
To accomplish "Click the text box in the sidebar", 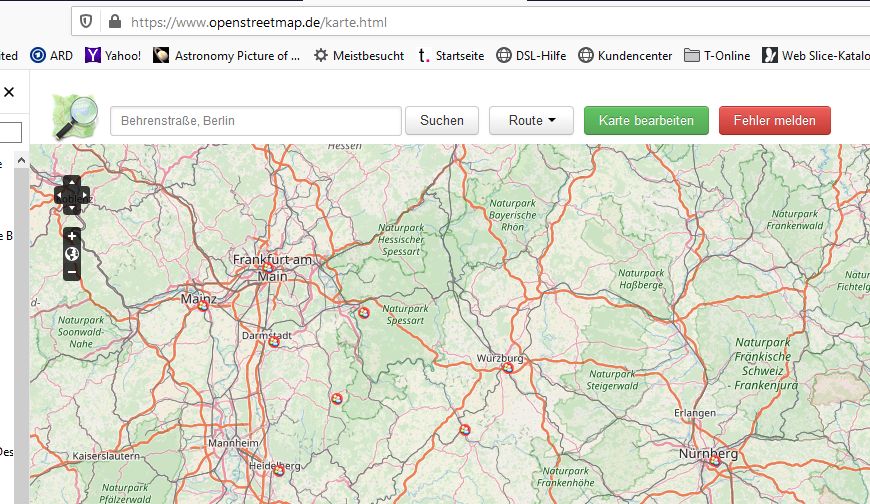I will [11, 133].
